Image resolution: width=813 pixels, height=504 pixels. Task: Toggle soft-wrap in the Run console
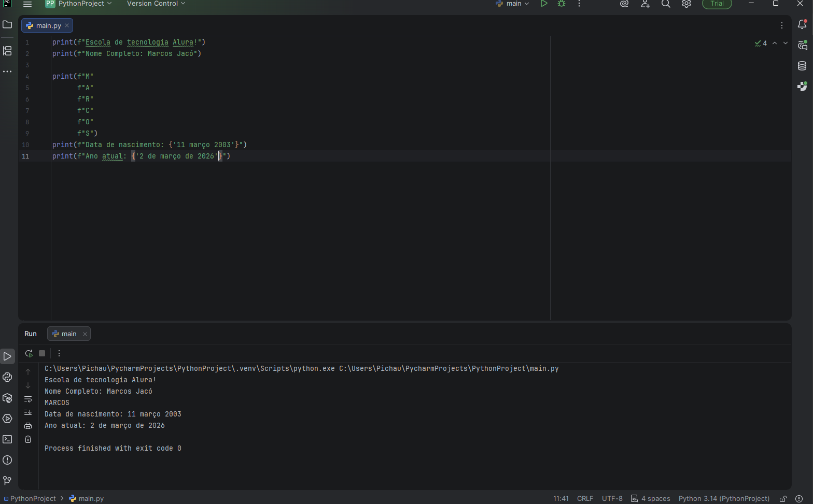28,399
